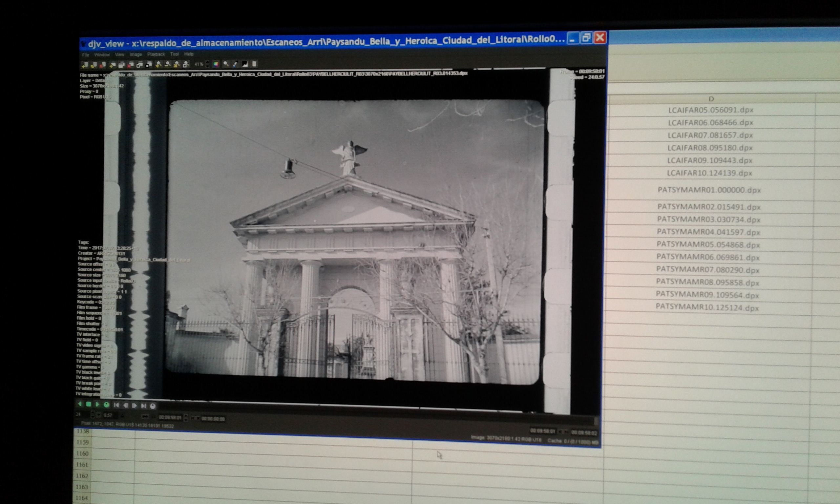Click the Close window toolbar icon
This screenshot has height=504, width=840.
[130, 65]
